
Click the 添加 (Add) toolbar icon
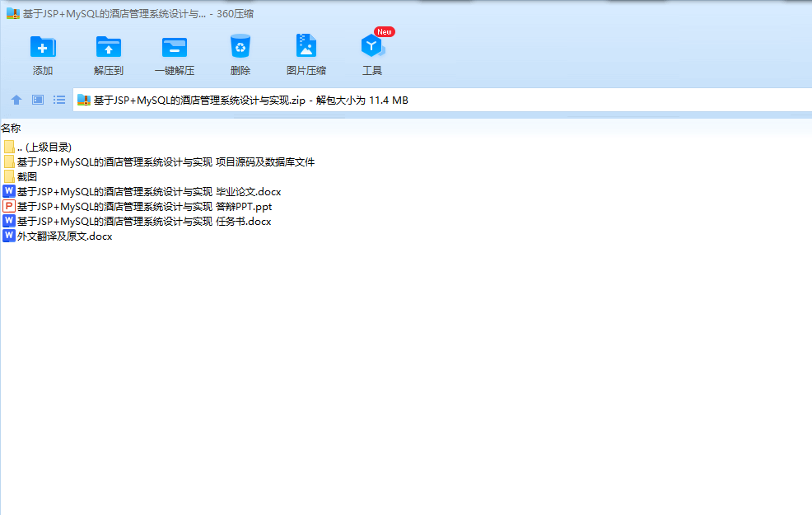[43, 47]
